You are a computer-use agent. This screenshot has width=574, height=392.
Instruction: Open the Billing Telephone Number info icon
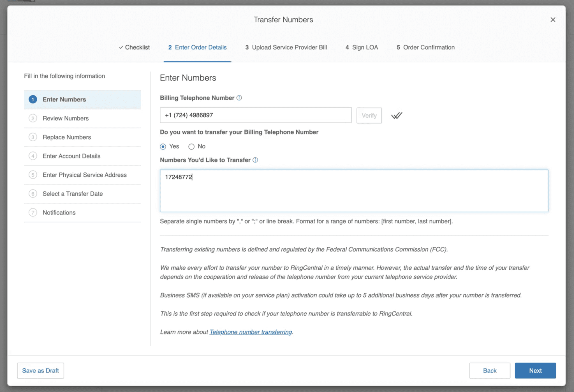239,98
